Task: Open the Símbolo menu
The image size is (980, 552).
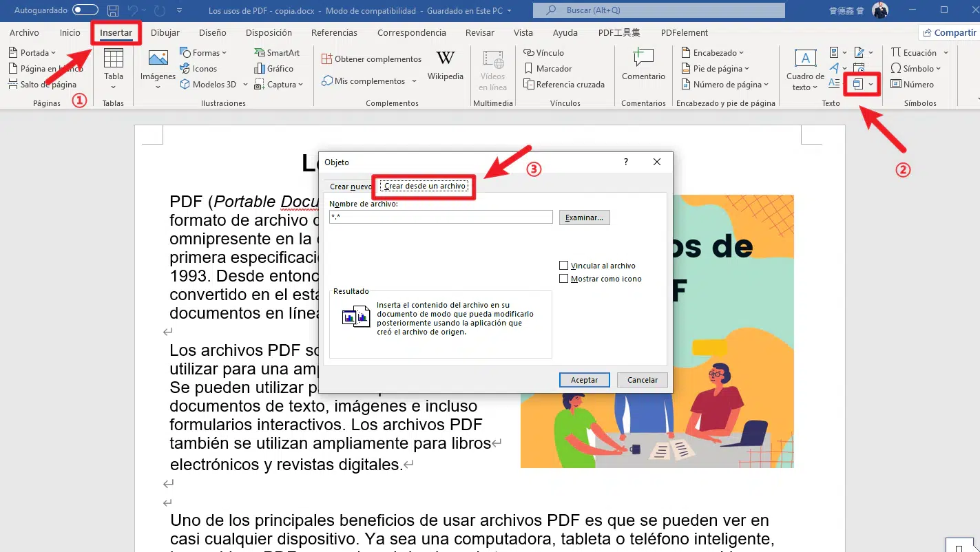Action: coord(915,68)
